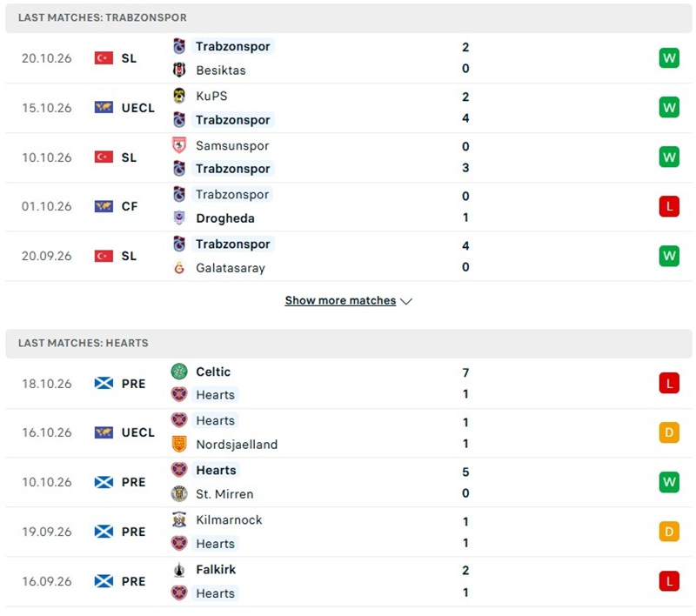Screen dimensions: 696x616
Task: Click the St. Mirren crest icon
Action: [x=179, y=493]
